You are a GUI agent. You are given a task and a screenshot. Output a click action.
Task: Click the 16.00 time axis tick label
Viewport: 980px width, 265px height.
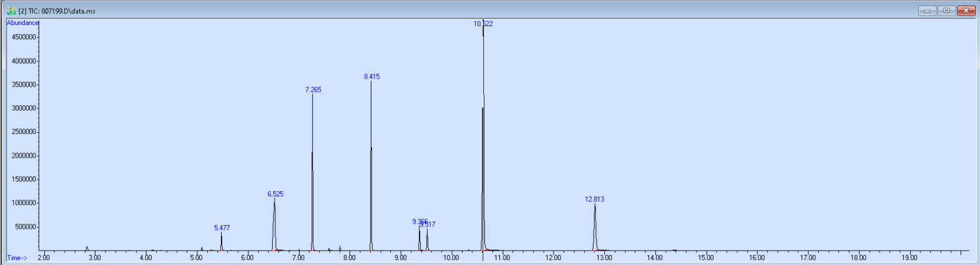point(757,258)
